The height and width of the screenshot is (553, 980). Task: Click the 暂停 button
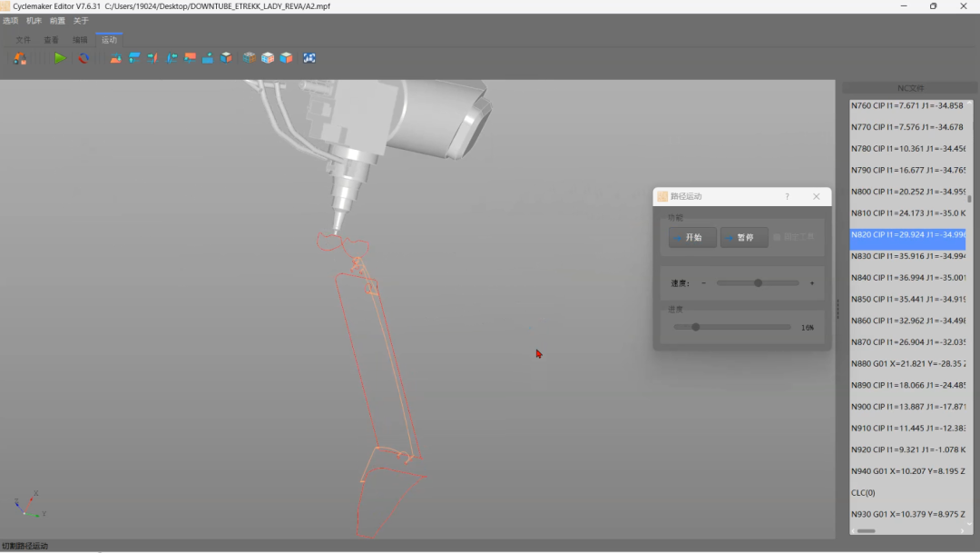744,238
